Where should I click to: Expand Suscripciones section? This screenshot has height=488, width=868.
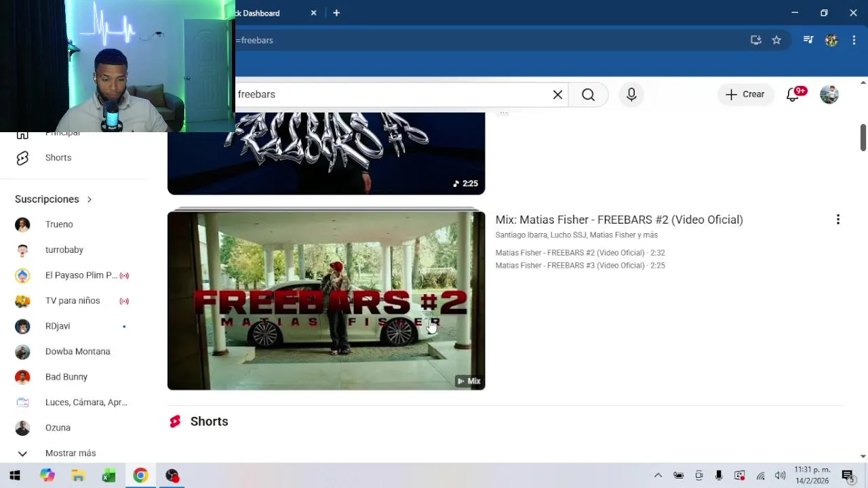click(54, 199)
